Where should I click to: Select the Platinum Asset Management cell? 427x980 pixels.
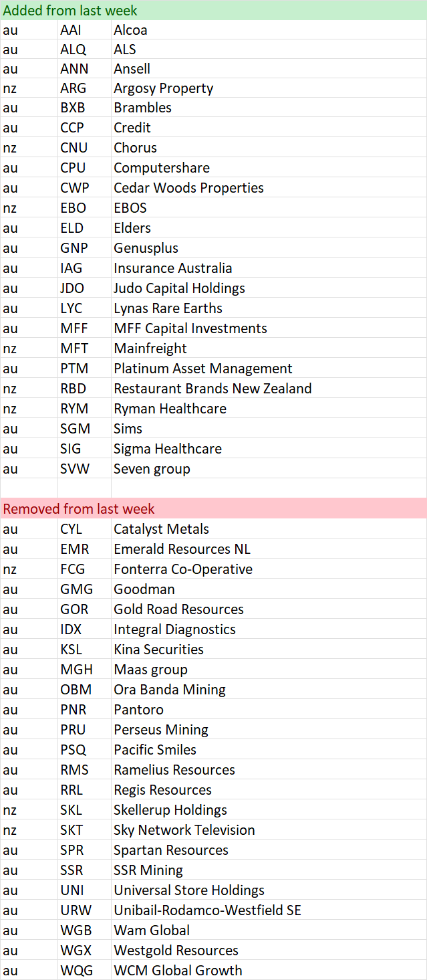coord(269,368)
